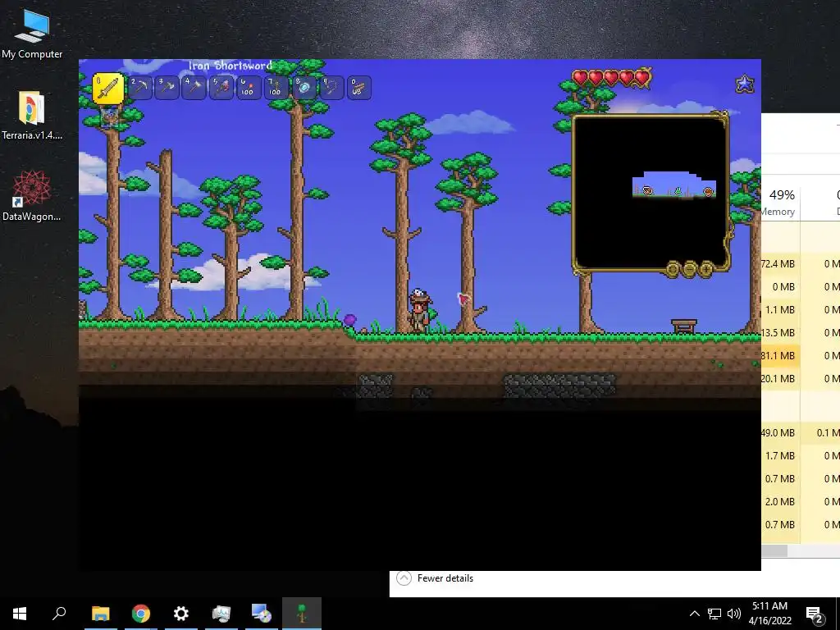Select the 2.0 MB memory cell

[779, 502]
